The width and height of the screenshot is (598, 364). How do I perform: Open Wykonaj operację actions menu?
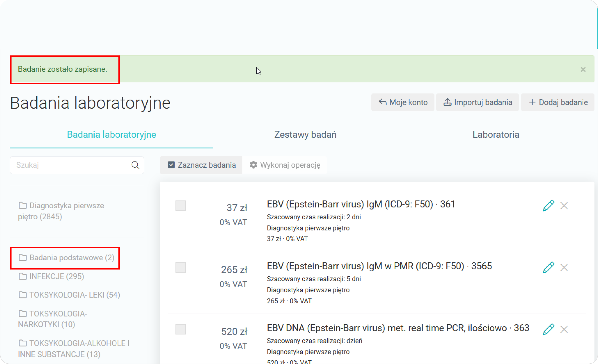(x=285, y=165)
